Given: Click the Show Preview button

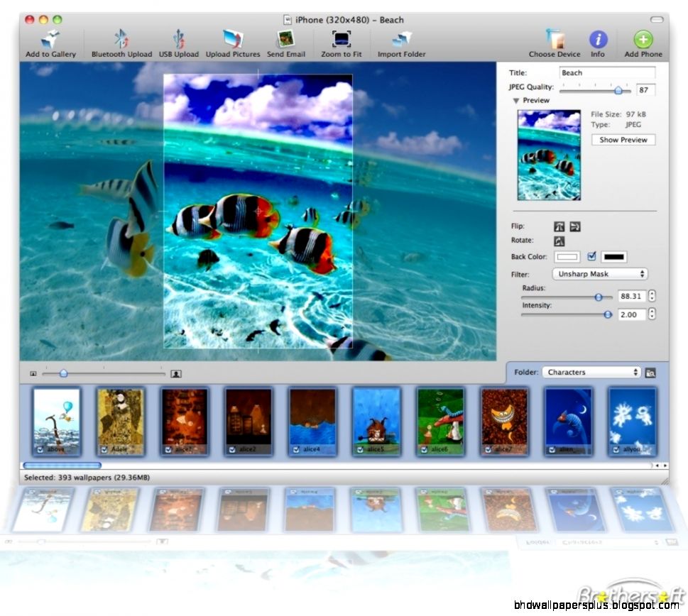Looking at the screenshot, I should pyautogui.click(x=623, y=140).
